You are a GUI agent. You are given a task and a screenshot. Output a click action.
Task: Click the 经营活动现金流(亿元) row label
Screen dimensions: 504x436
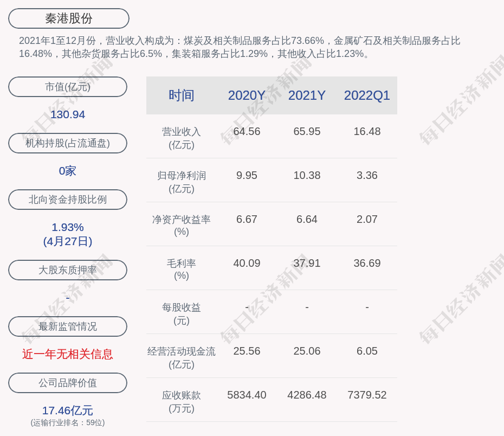182,358
